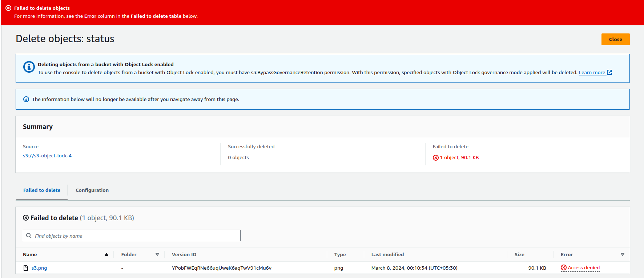Open the Error column sort arrow
The width and height of the screenshot is (644, 278).
click(x=622, y=254)
